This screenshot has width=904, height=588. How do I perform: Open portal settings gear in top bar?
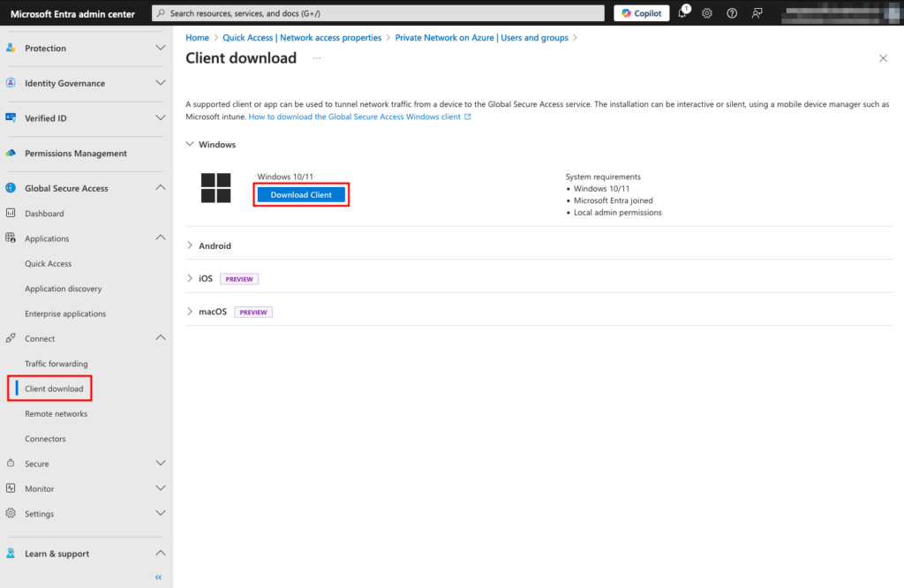[x=707, y=13]
